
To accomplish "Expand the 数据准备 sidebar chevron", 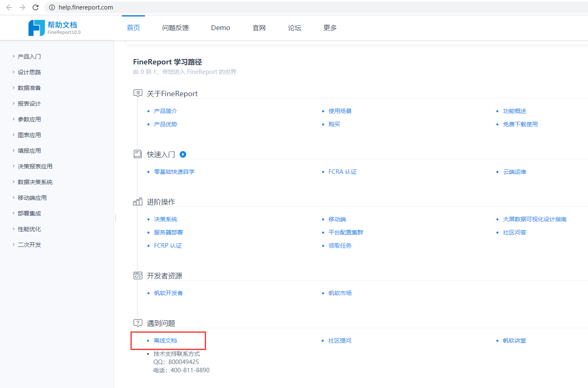I will (13, 88).
